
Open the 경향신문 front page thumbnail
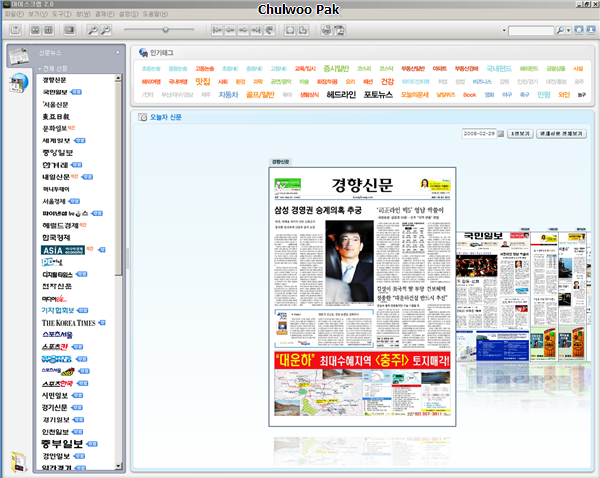[362, 297]
